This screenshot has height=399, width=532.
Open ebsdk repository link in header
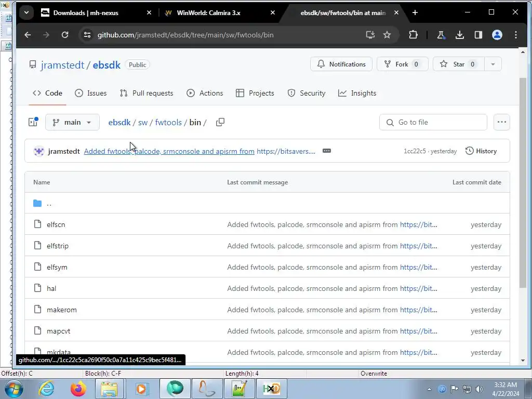(x=107, y=65)
